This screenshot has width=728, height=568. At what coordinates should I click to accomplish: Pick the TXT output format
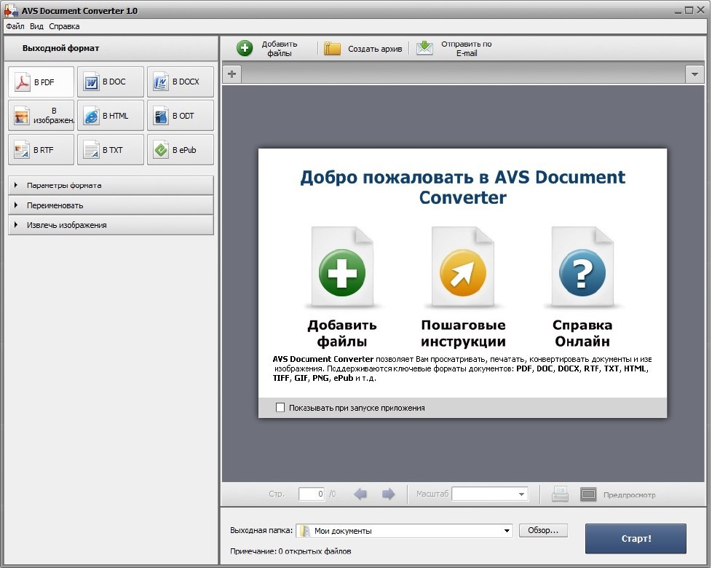pos(111,150)
